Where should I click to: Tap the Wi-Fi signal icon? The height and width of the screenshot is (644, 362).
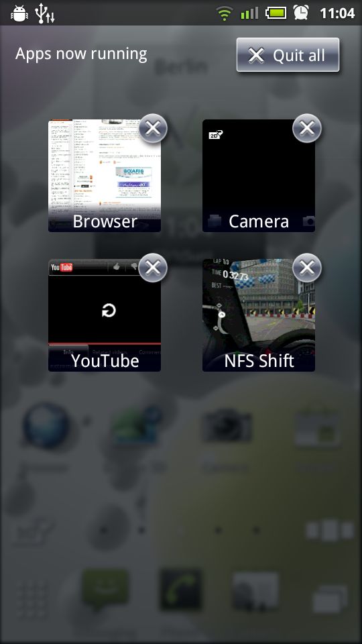[x=225, y=13]
